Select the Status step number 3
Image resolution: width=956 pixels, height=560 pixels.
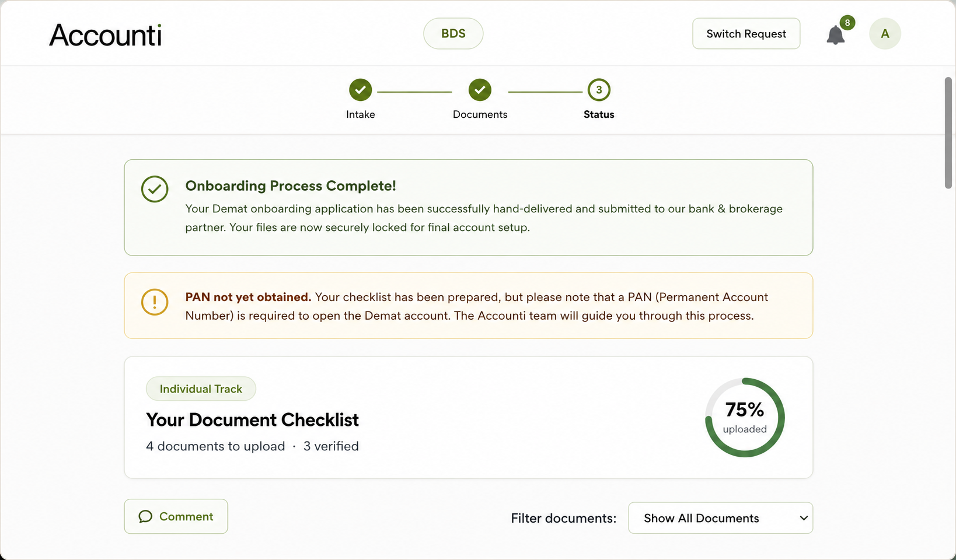pos(599,90)
